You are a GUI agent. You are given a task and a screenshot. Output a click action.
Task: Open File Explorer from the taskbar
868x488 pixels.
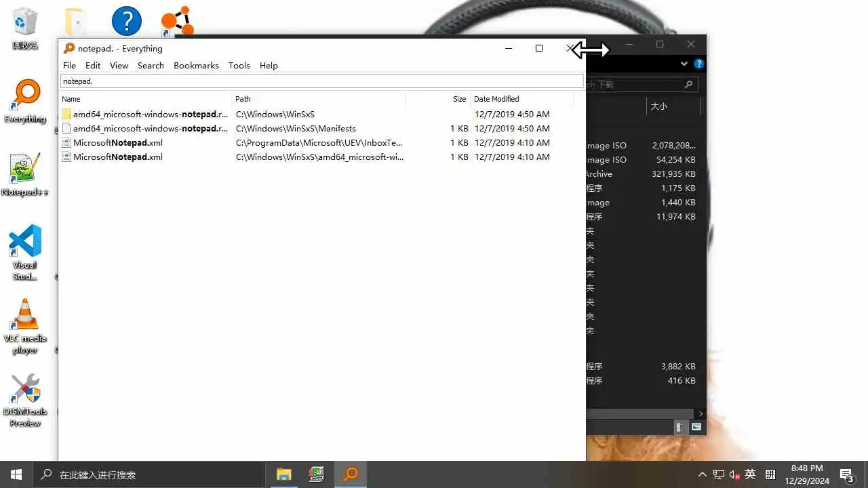coord(283,474)
